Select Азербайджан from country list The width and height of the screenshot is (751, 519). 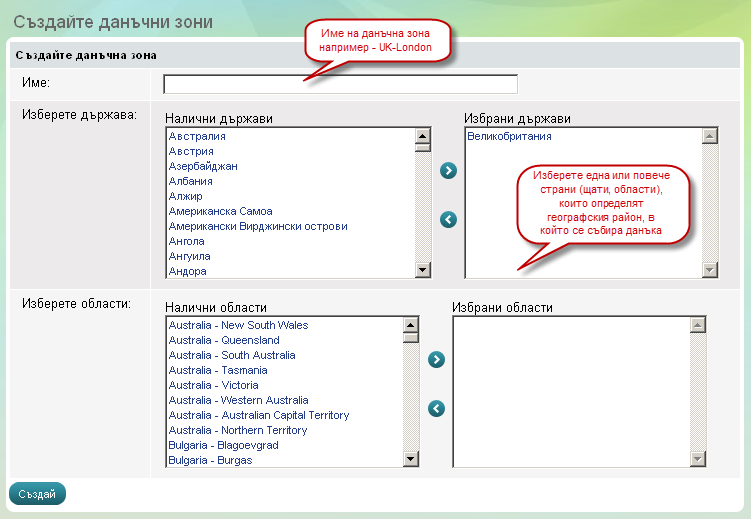(x=203, y=166)
